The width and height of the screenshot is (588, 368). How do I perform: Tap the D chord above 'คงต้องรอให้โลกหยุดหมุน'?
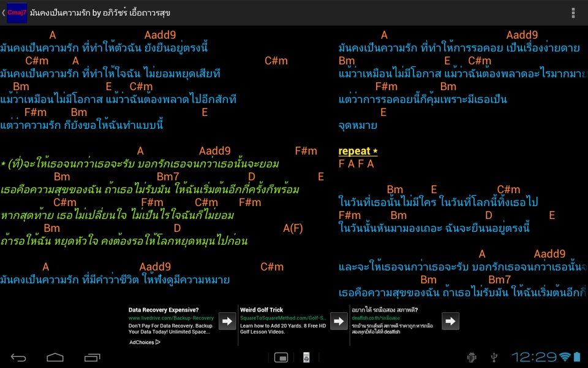coord(178,228)
